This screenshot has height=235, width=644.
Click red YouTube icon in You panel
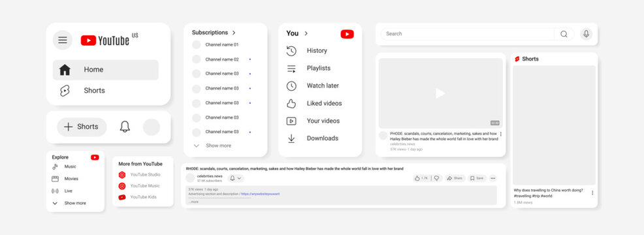point(347,34)
